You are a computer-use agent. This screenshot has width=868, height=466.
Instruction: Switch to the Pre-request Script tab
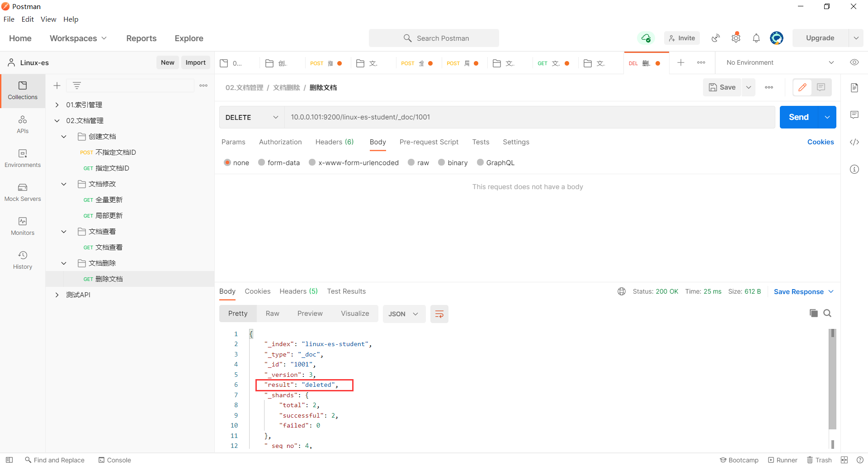click(x=429, y=142)
